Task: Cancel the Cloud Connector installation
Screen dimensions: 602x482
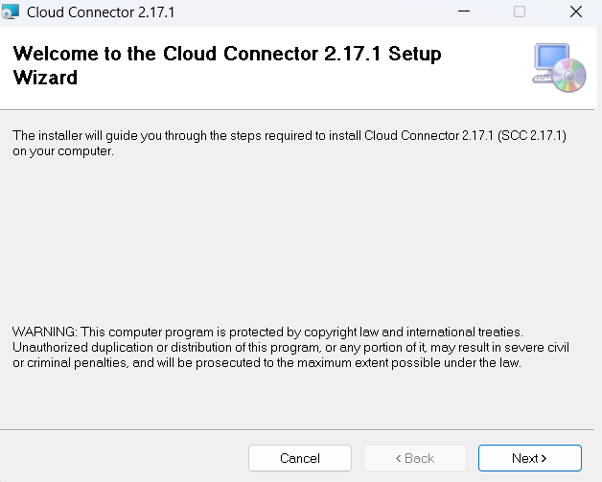Action: 299,458
